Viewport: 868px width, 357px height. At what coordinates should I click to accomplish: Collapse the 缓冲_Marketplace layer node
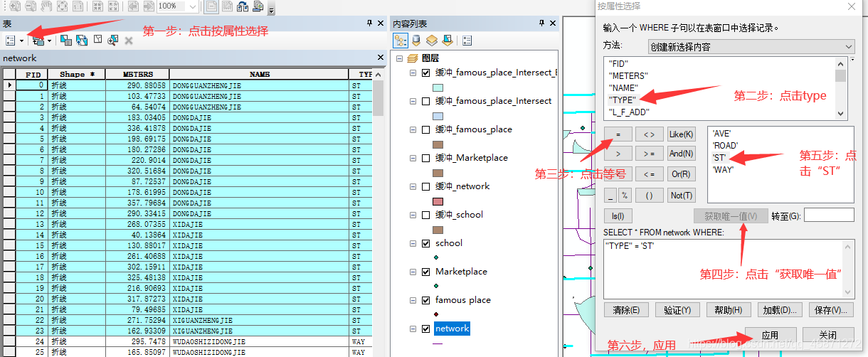[413, 158]
